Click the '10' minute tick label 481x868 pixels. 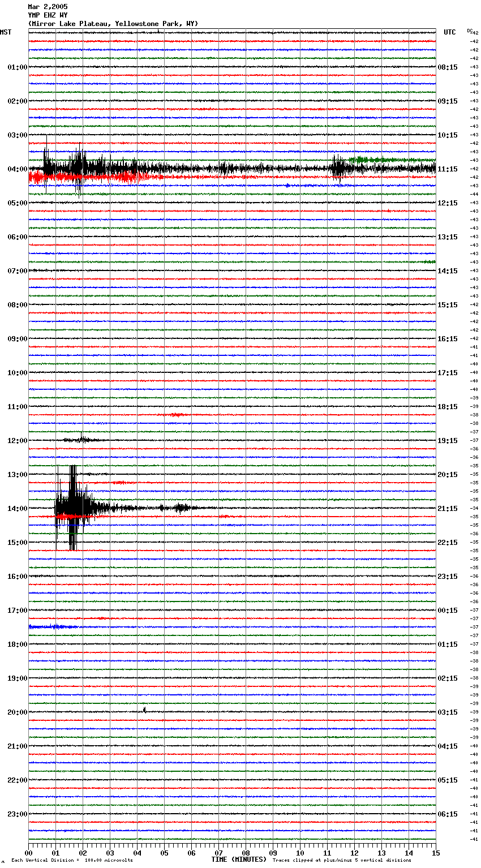300,853
